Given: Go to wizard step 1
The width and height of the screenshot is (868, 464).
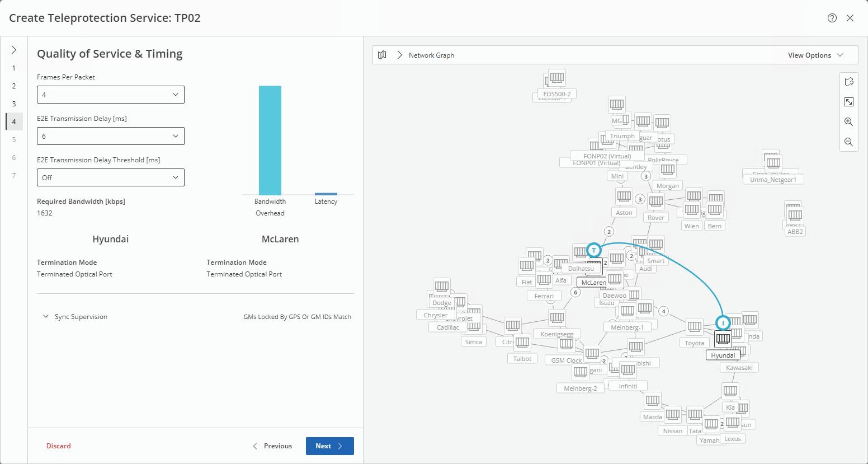Looking at the screenshot, I should tap(14, 68).
